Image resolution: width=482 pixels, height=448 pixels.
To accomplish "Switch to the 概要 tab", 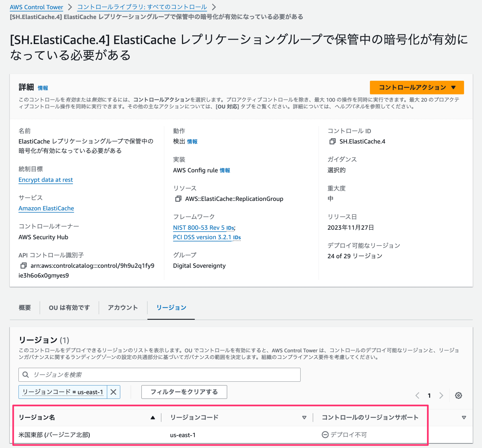I will pyautogui.click(x=25, y=308).
